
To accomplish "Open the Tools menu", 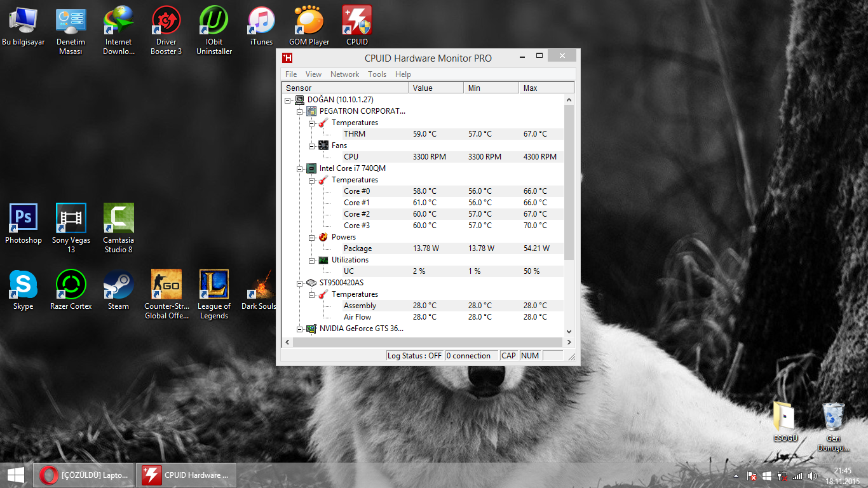I will (377, 74).
